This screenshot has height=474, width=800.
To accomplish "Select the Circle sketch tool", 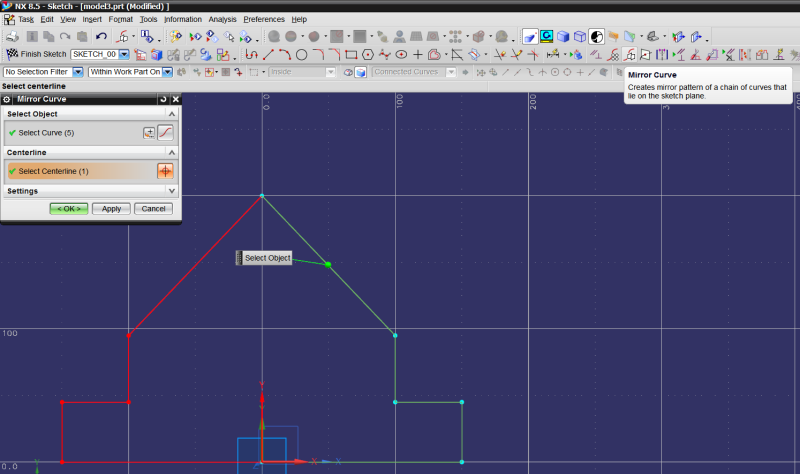I will (x=302, y=55).
